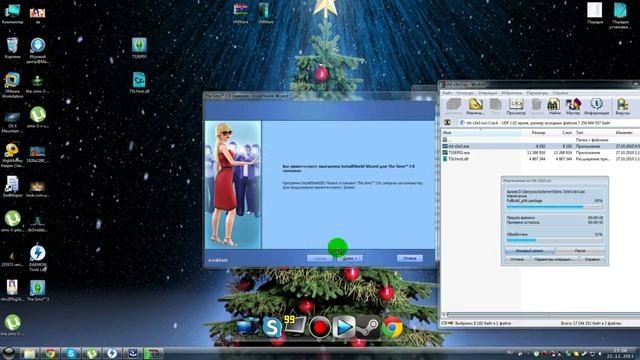Viewport: 640px width, 360px height.
Task: Open the Favorites (Избранное) menu in WinRAR
Action: tap(511, 93)
